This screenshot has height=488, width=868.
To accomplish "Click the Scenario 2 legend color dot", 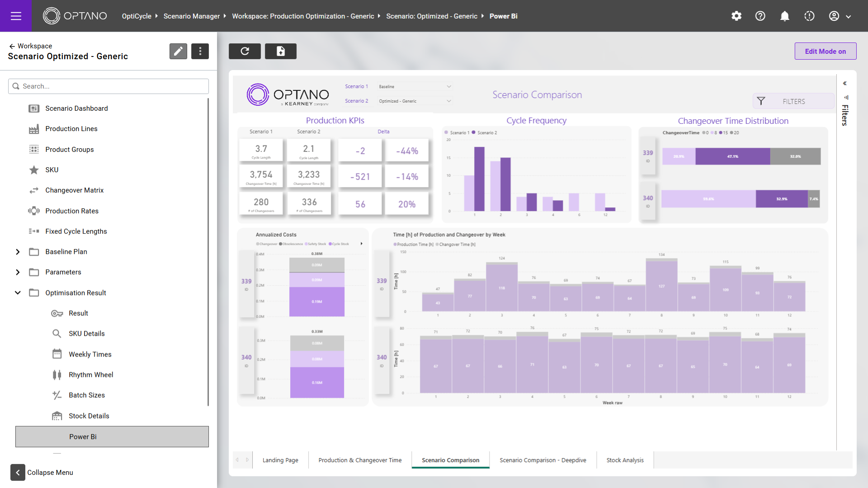I will pos(473,132).
